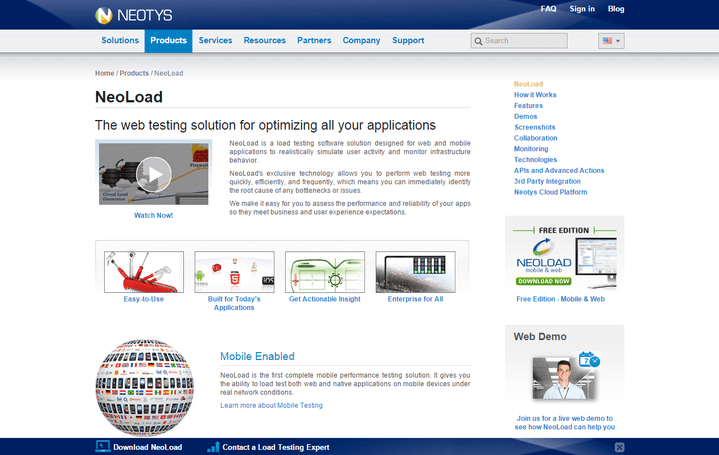Click the bar chart icon beside Contact Expert

click(212, 447)
